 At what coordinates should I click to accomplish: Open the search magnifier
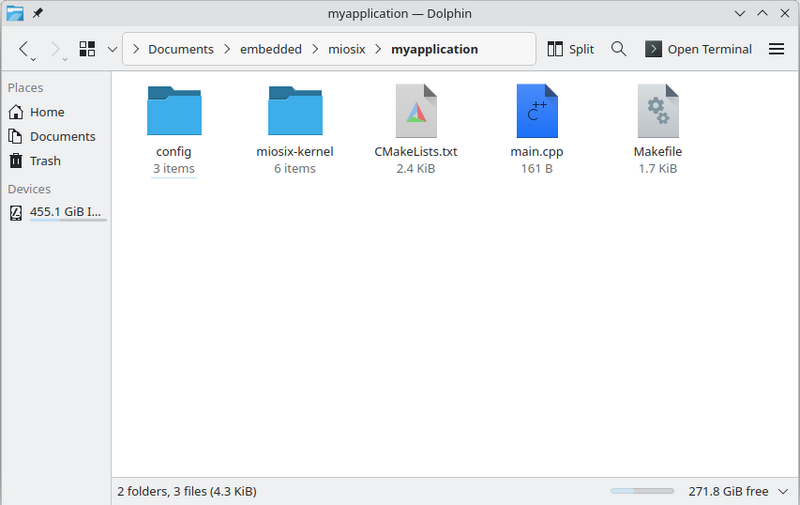pos(619,49)
